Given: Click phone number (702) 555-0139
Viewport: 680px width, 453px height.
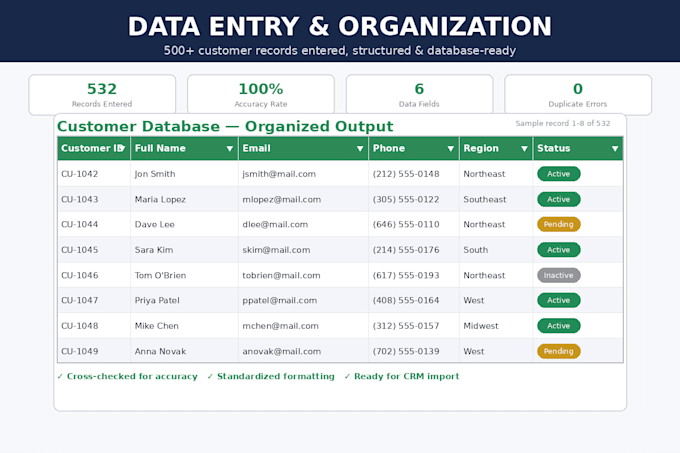Looking at the screenshot, I should [x=406, y=351].
